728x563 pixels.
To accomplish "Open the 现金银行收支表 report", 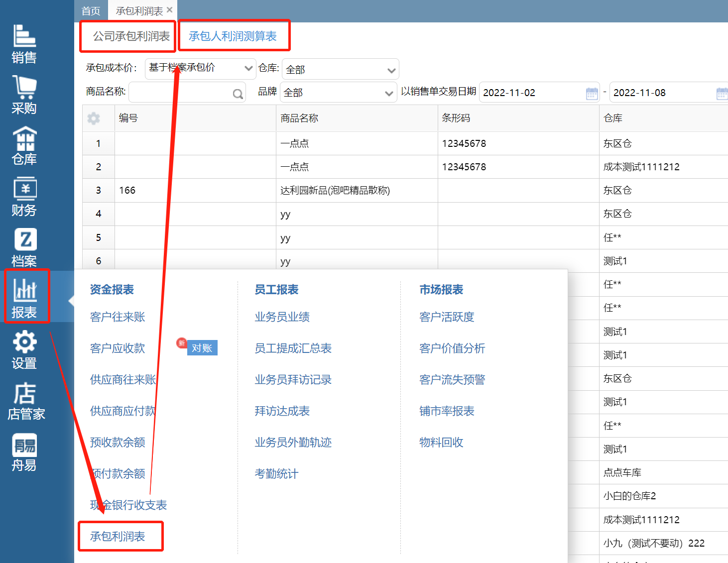I will point(128,505).
